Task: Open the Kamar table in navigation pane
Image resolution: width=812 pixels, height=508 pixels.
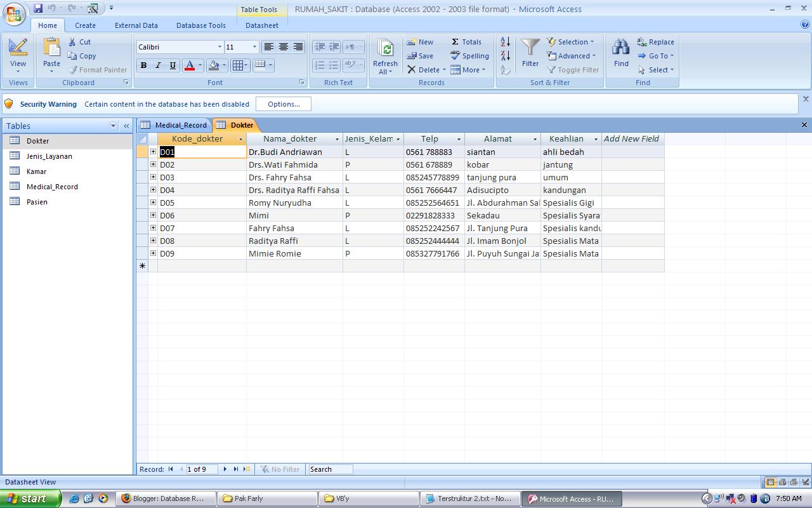Action: pos(36,171)
